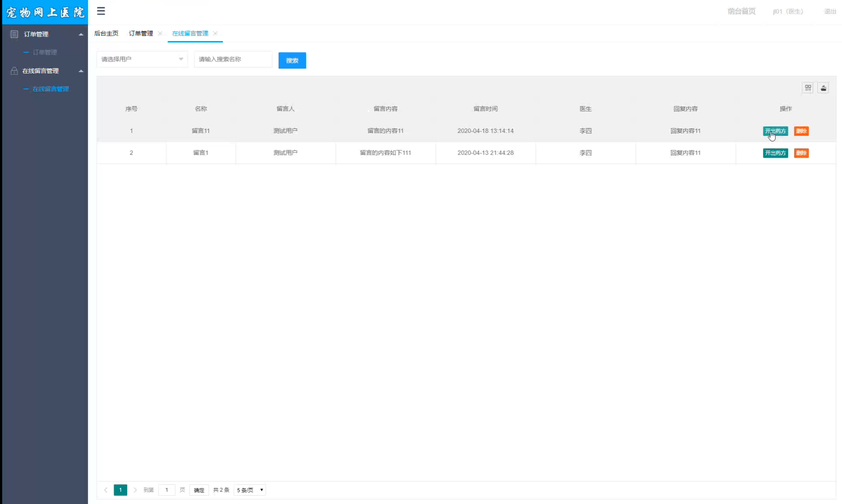
Task: Click 删除 for 留言1 row
Action: click(x=801, y=153)
